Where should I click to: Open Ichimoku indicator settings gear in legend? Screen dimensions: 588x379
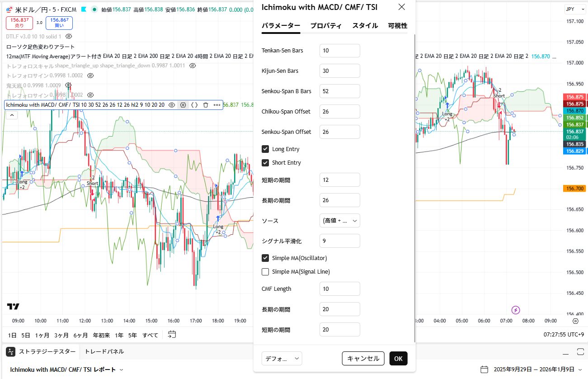183,105
